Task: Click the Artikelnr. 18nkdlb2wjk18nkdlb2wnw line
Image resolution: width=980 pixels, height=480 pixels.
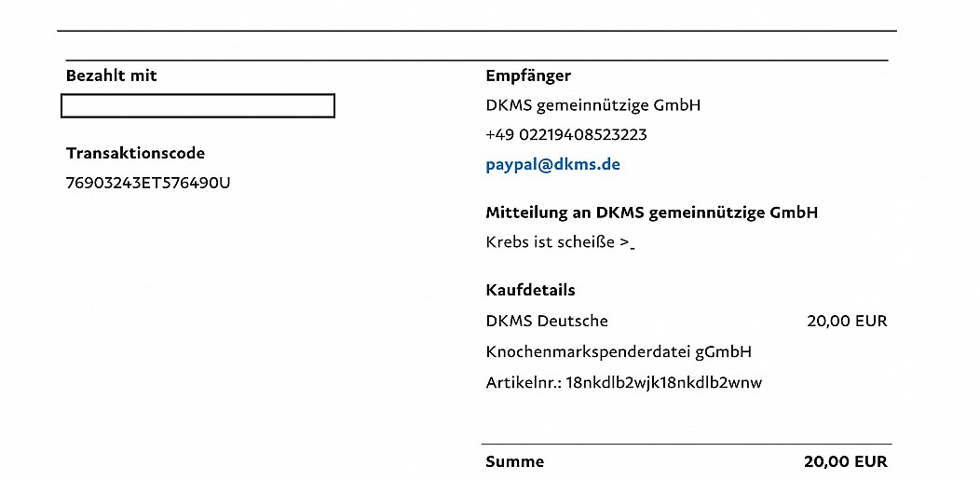Action: (x=624, y=382)
